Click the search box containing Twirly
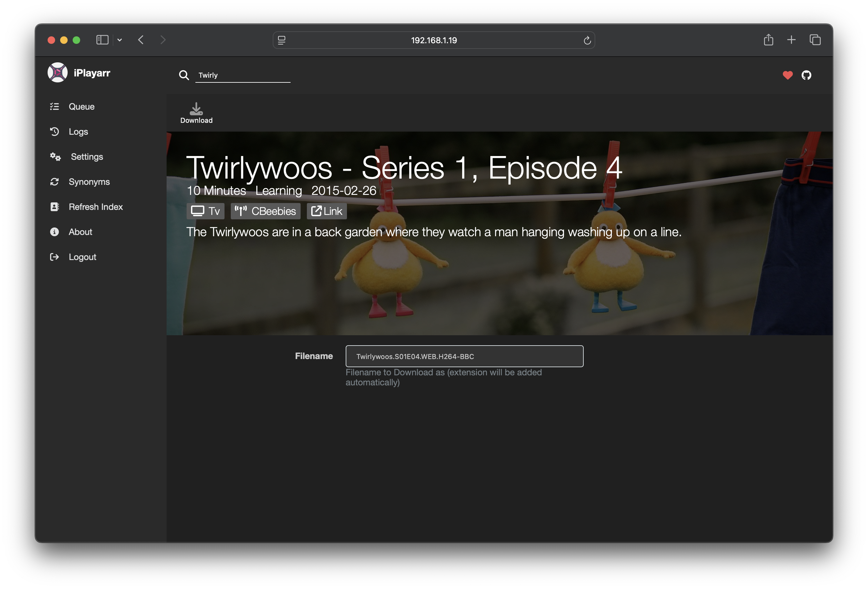The height and width of the screenshot is (589, 868). (242, 75)
